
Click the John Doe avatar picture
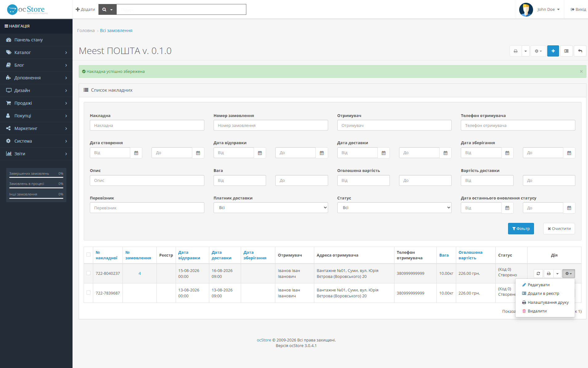(526, 10)
